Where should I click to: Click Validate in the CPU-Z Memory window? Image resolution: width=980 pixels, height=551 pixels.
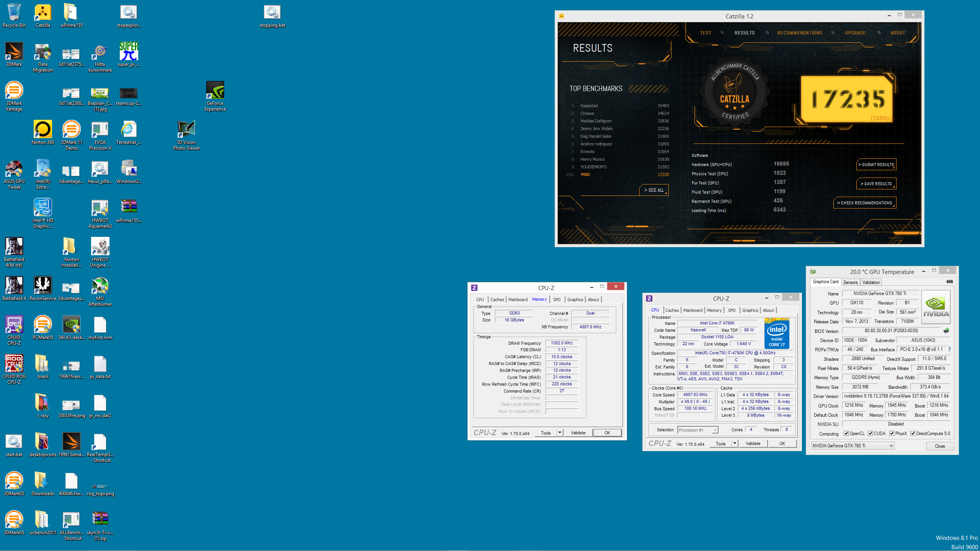click(x=578, y=433)
